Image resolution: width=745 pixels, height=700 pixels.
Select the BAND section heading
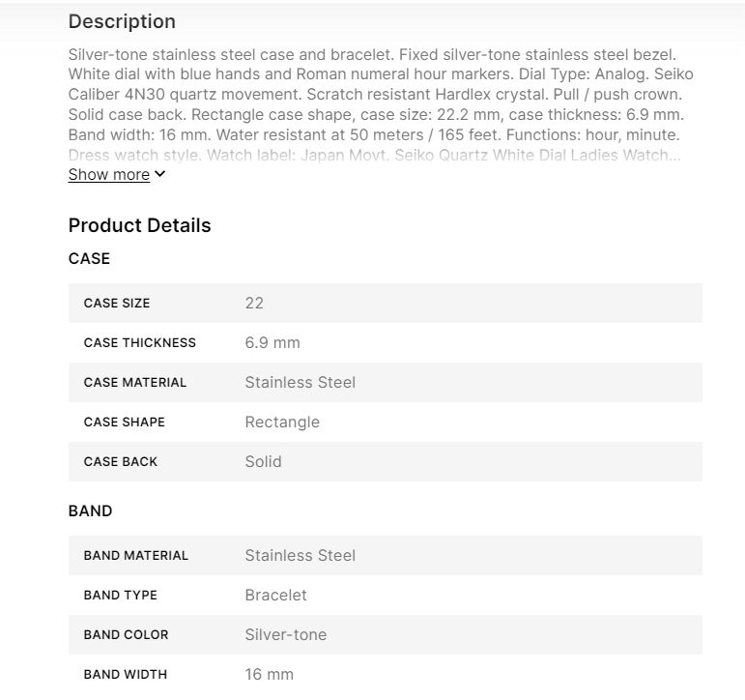[x=90, y=510]
